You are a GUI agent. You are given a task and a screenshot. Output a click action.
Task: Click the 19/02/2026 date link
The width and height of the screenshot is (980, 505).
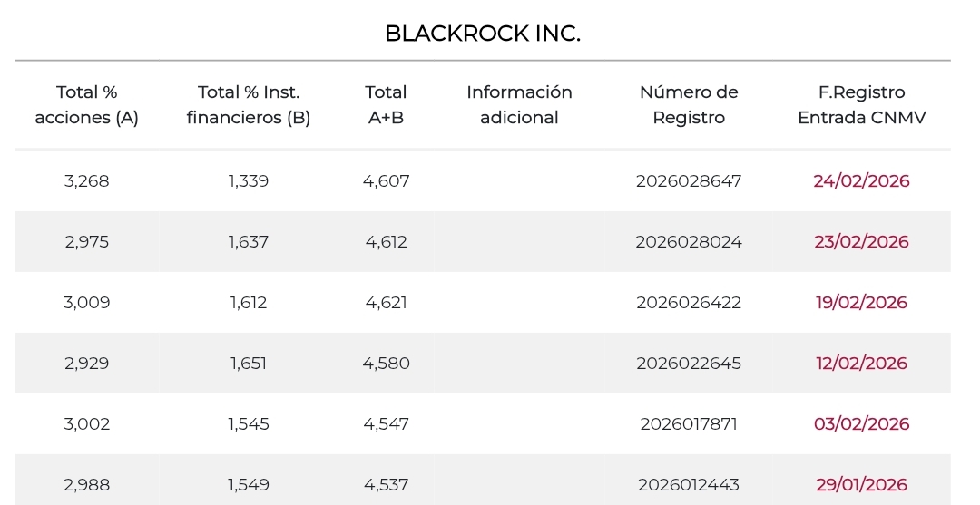click(861, 303)
